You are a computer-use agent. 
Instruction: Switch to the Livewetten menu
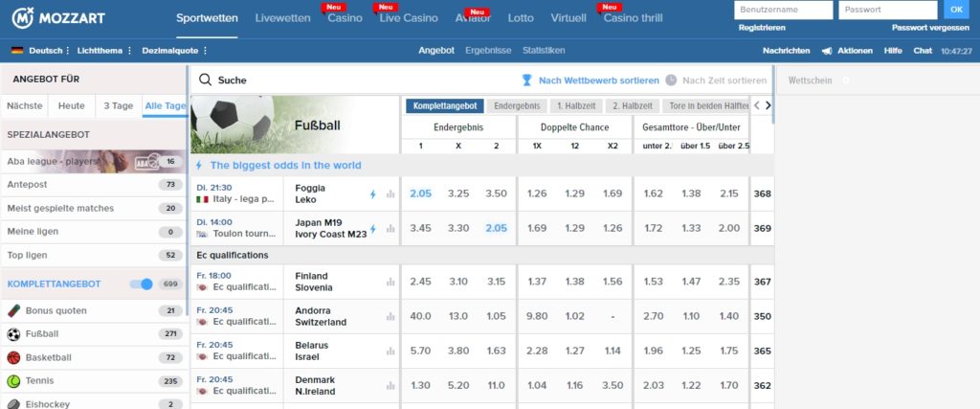[283, 18]
